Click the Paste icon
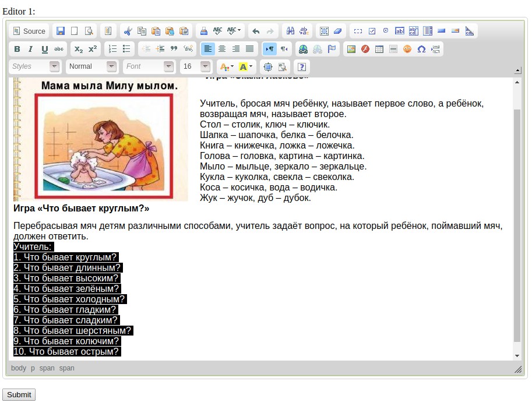Image resolution: width=532 pixels, height=406 pixels. click(156, 31)
